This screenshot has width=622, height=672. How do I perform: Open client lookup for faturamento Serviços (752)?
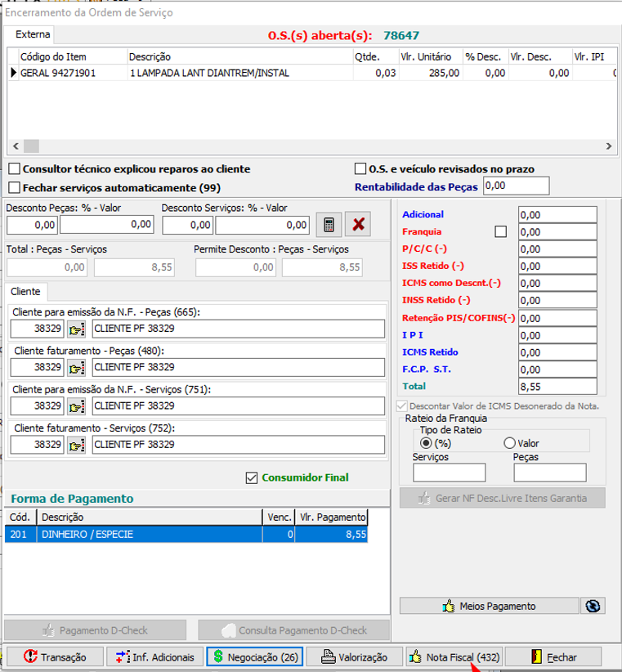point(77,445)
